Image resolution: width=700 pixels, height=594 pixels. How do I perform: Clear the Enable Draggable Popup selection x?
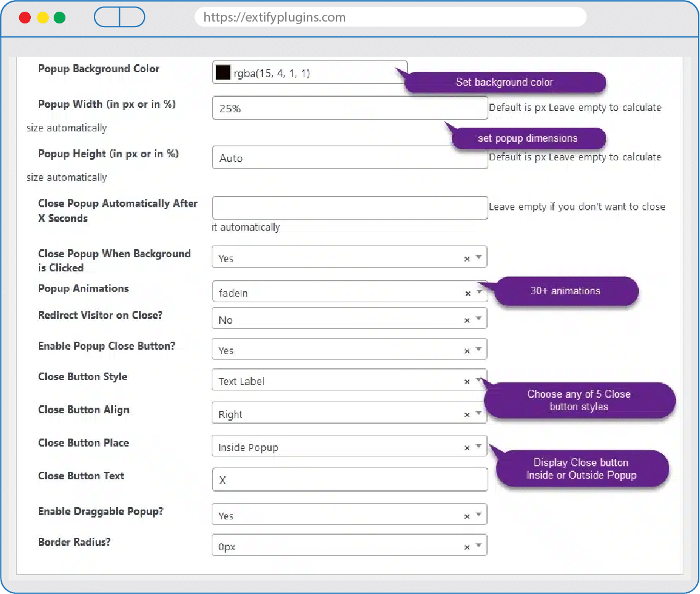pyautogui.click(x=467, y=516)
